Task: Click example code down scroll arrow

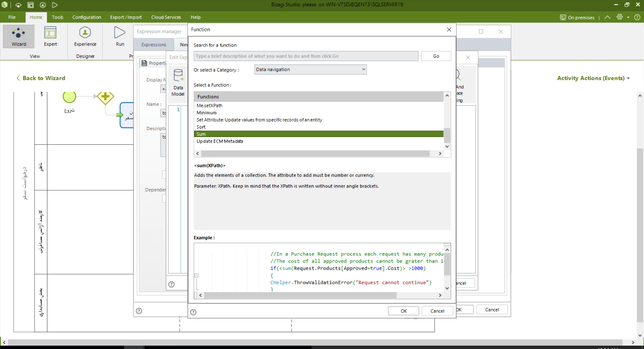Action: [447, 288]
